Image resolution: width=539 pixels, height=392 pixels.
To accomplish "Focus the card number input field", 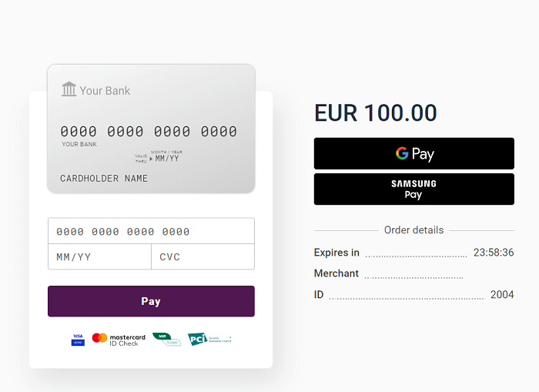I will click(x=151, y=231).
